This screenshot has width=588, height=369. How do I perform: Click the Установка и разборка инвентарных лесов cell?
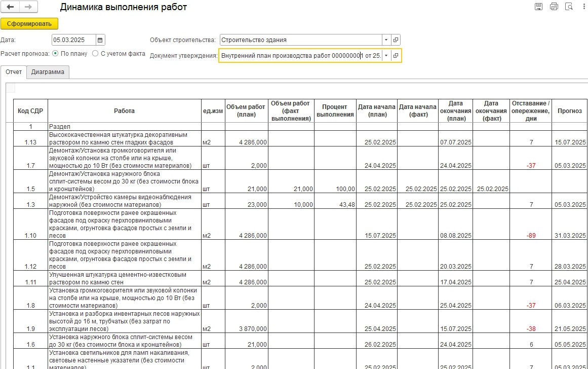[125, 321]
